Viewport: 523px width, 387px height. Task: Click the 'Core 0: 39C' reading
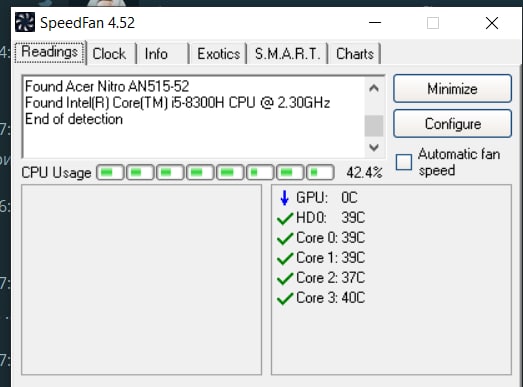tap(330, 238)
